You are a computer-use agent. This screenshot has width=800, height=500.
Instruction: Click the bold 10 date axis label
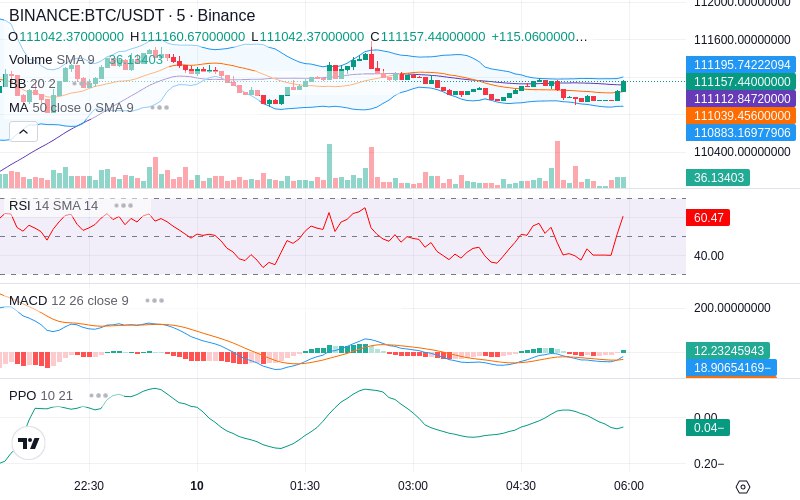(197, 486)
